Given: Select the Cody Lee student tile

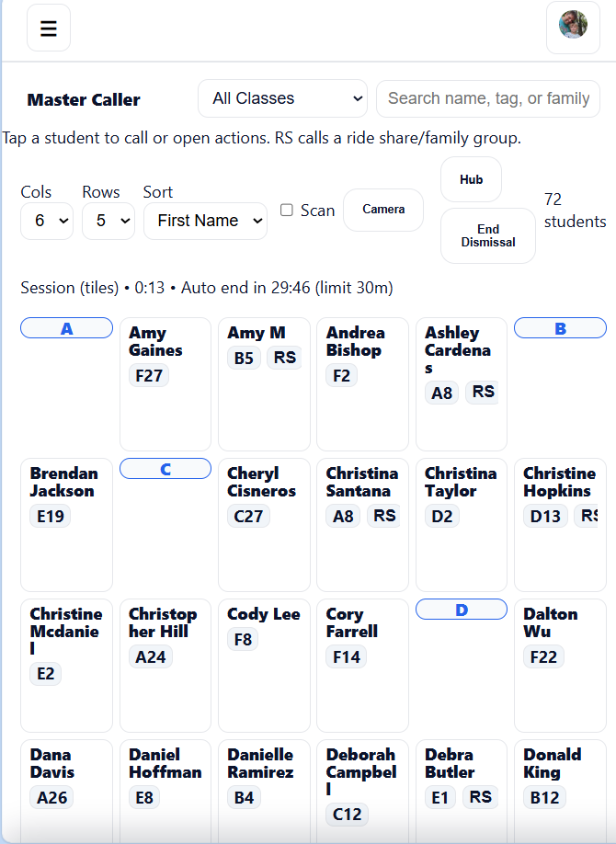Looking at the screenshot, I should click(264, 665).
